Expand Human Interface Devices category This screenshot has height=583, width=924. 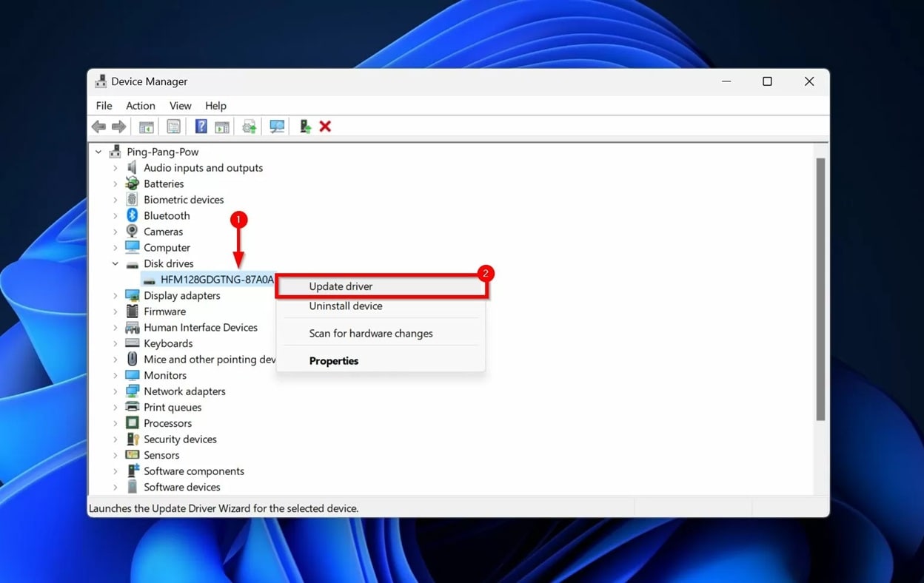(115, 327)
